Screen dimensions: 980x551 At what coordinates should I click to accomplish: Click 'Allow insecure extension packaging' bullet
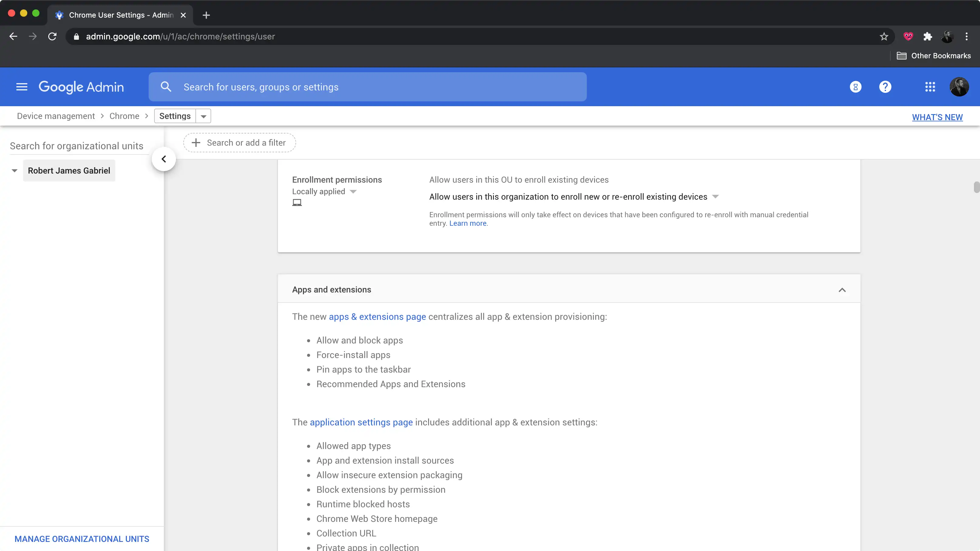click(389, 475)
